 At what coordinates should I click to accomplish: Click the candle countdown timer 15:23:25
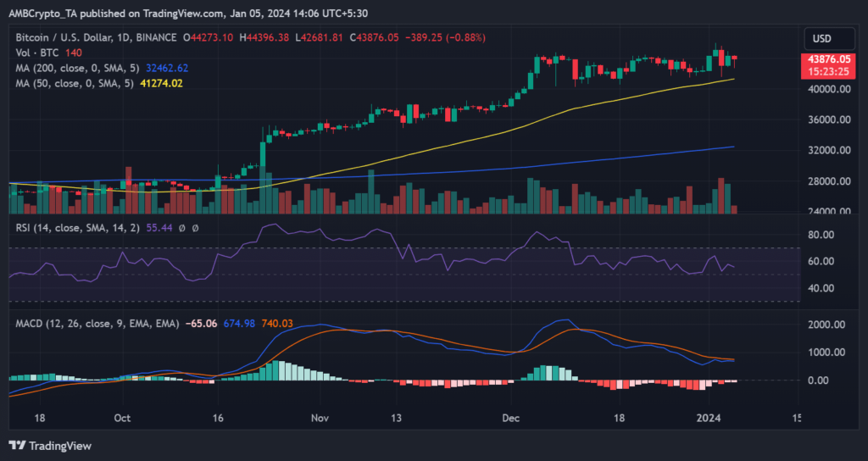(x=825, y=71)
